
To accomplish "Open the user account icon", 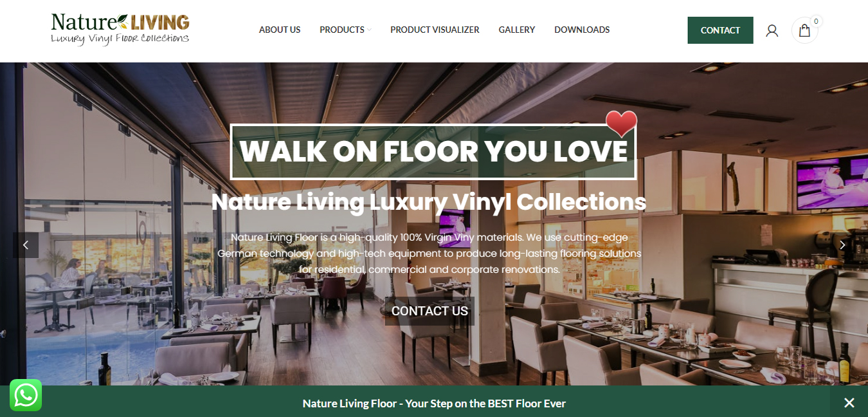I will pyautogui.click(x=772, y=30).
